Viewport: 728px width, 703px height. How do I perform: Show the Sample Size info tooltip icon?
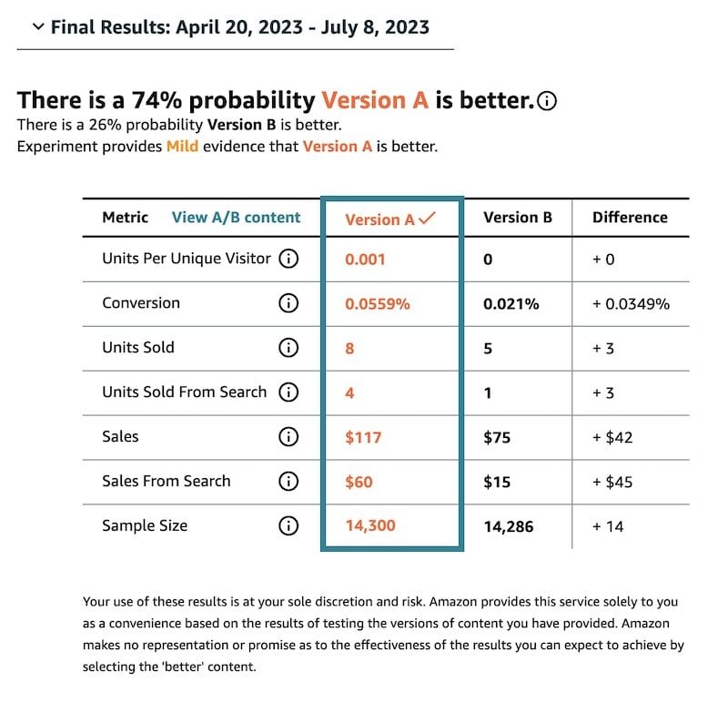click(288, 526)
